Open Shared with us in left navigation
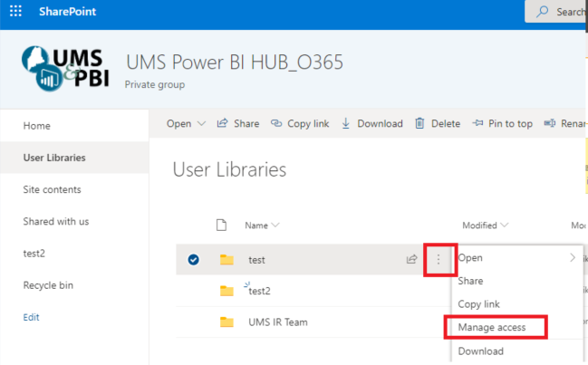The width and height of the screenshot is (588, 365). [56, 222]
